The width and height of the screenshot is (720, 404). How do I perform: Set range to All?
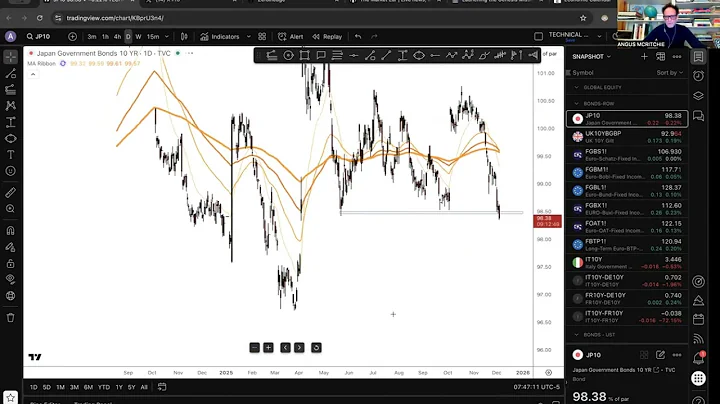(144, 387)
